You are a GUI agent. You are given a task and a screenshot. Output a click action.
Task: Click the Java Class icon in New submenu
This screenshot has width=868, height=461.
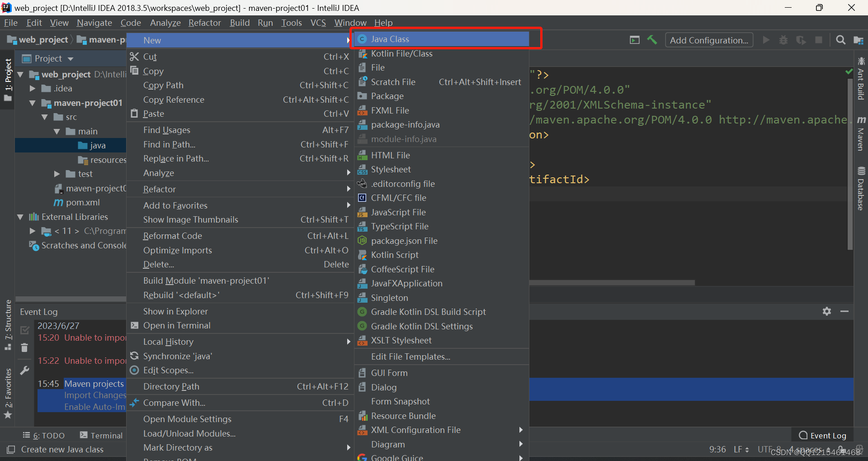pos(362,39)
